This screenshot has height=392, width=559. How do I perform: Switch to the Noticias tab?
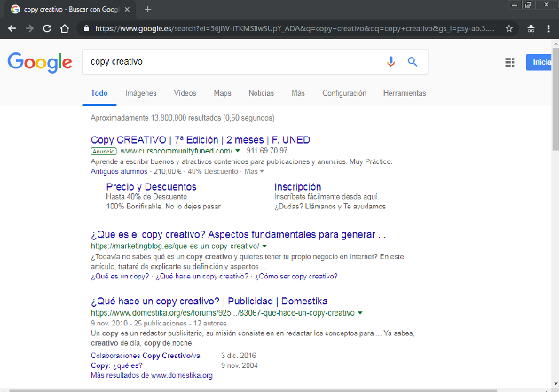(x=262, y=93)
